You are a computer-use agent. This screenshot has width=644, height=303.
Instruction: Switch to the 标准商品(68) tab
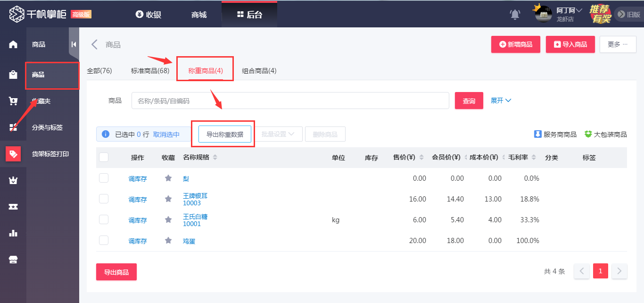[149, 70]
